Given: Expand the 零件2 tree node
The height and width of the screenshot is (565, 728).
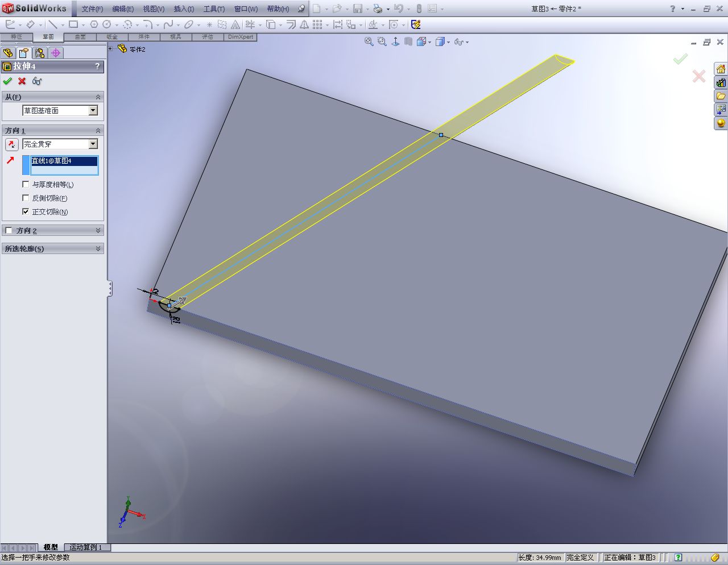Looking at the screenshot, I should coord(110,49).
